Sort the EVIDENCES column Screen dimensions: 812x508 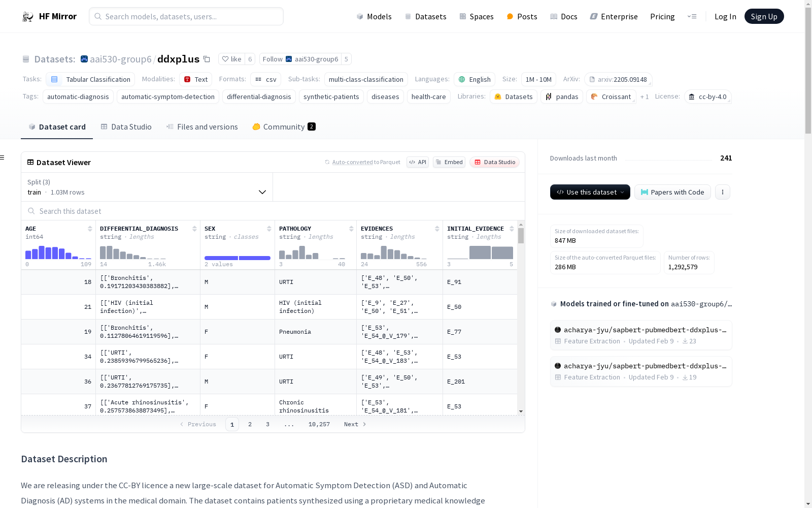(x=437, y=229)
